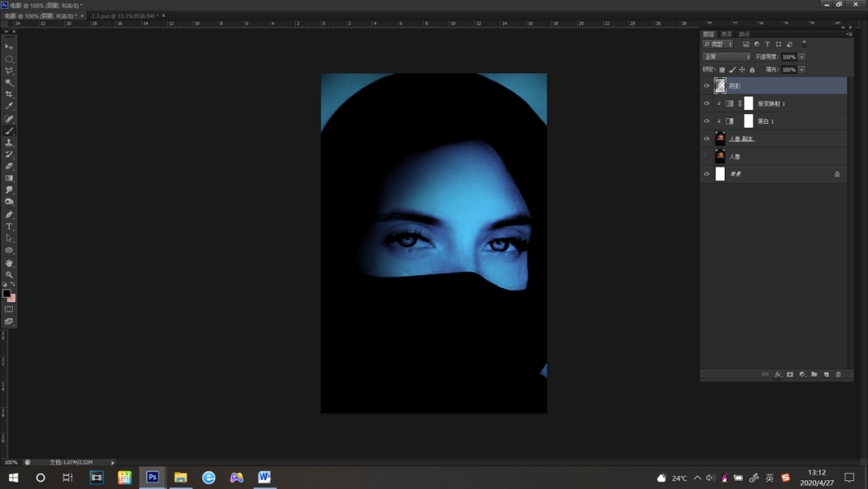Open the background color picker

pos(12,298)
